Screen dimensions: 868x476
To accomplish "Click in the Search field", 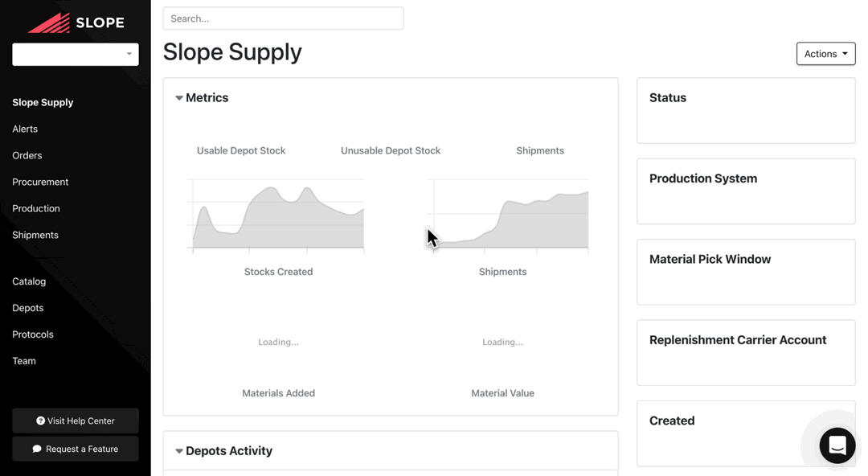I will (283, 18).
